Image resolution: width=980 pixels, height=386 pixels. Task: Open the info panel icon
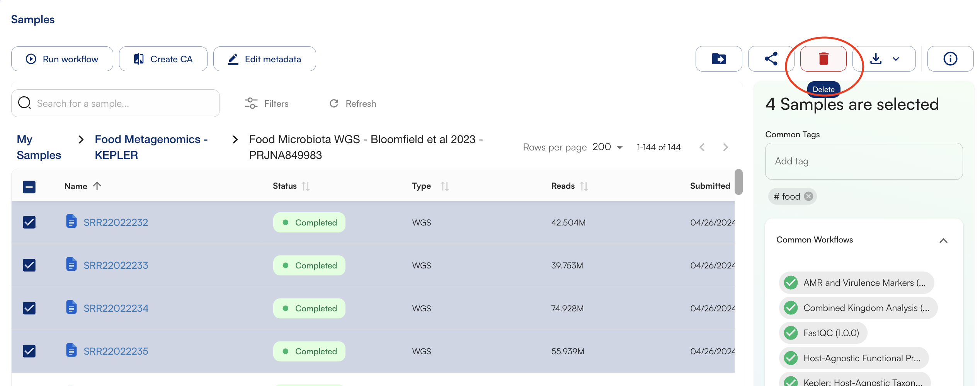950,59
